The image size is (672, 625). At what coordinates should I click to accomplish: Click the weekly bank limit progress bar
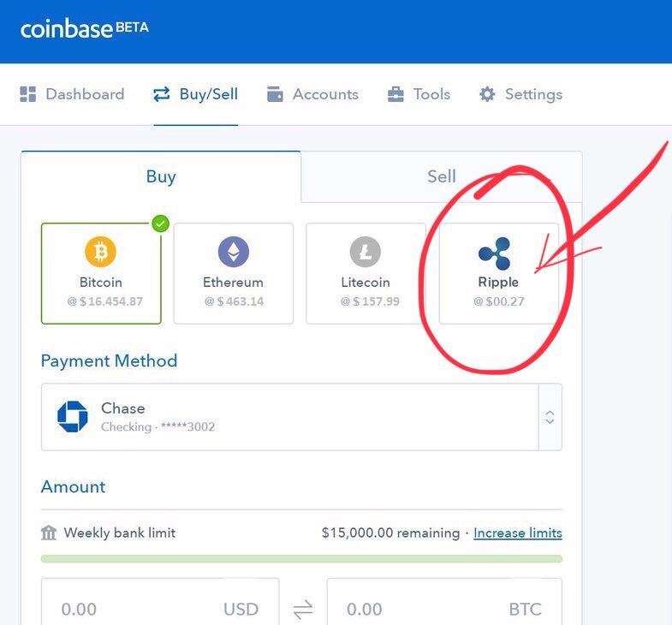tap(301, 558)
